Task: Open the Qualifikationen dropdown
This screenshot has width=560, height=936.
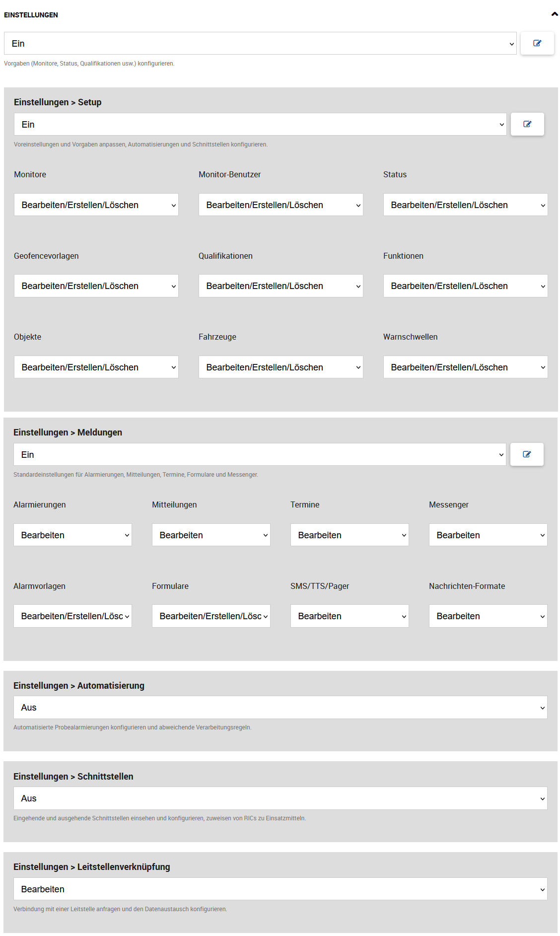Action: pos(281,286)
